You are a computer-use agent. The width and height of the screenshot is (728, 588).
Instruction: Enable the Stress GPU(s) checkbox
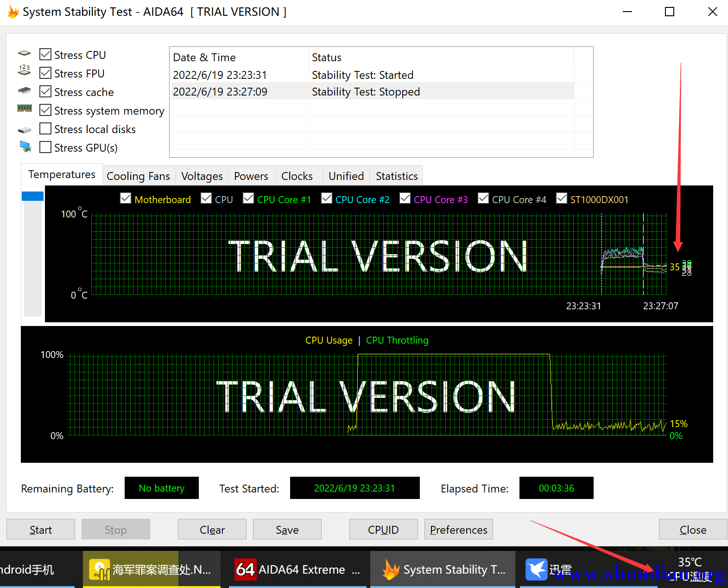(x=45, y=147)
